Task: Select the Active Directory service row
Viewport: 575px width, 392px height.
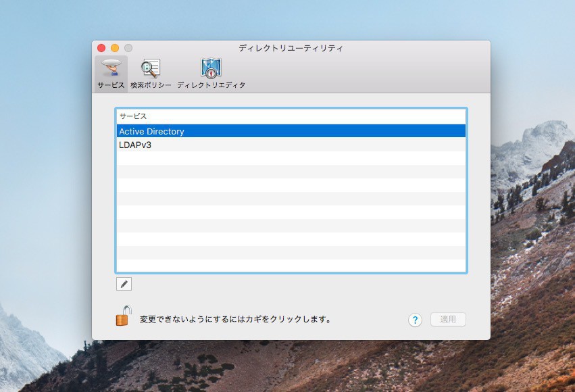Action: [291, 131]
